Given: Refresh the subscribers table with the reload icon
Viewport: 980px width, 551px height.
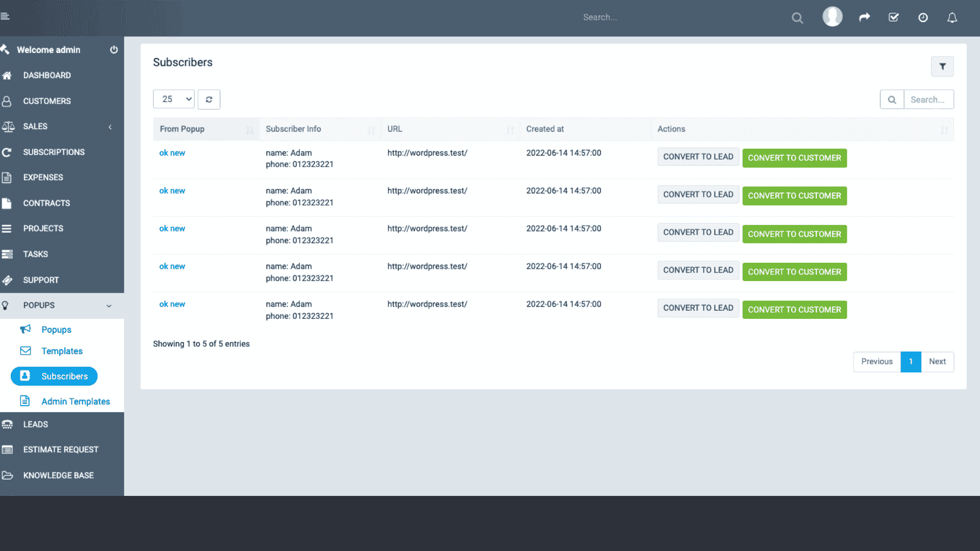Looking at the screenshot, I should click(x=209, y=99).
